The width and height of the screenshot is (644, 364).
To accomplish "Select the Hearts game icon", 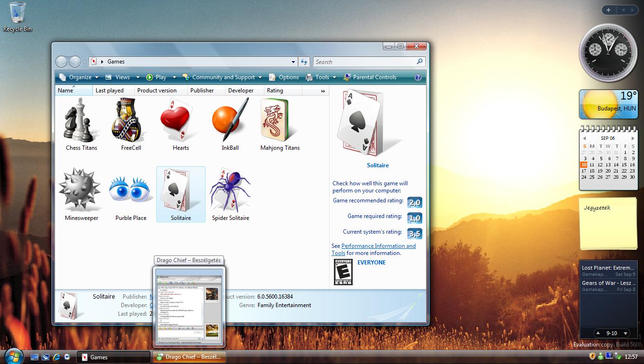I will 181,125.
